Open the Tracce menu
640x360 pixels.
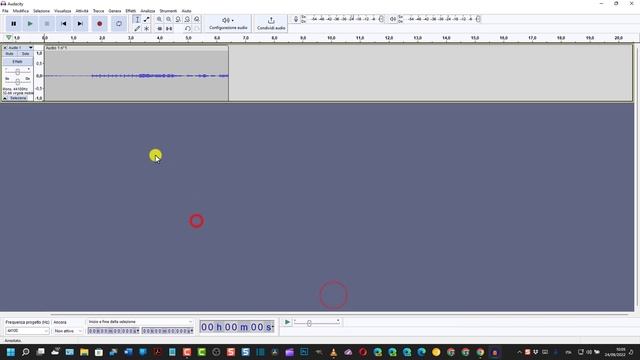98,11
